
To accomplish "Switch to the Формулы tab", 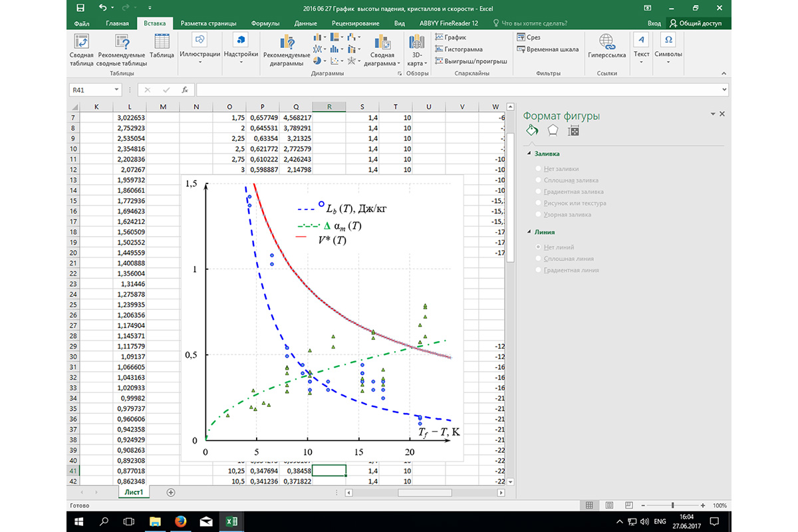I will click(x=265, y=23).
